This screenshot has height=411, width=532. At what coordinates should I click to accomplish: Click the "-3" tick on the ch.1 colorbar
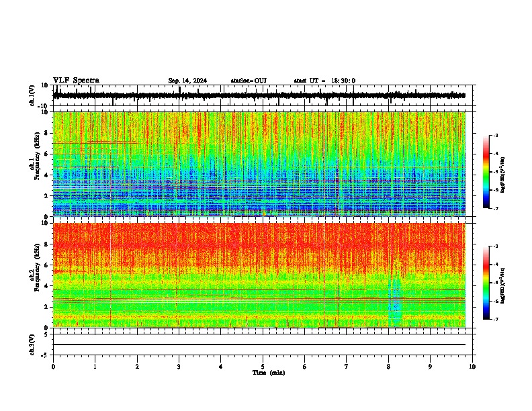495,135
